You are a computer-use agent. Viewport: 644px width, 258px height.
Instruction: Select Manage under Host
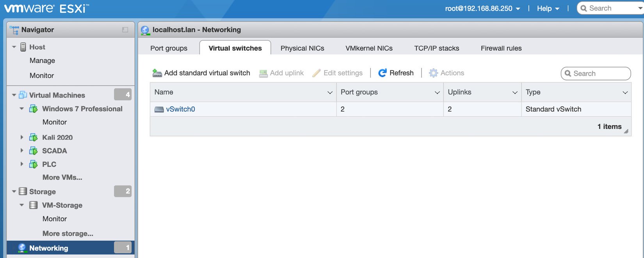[42, 60]
